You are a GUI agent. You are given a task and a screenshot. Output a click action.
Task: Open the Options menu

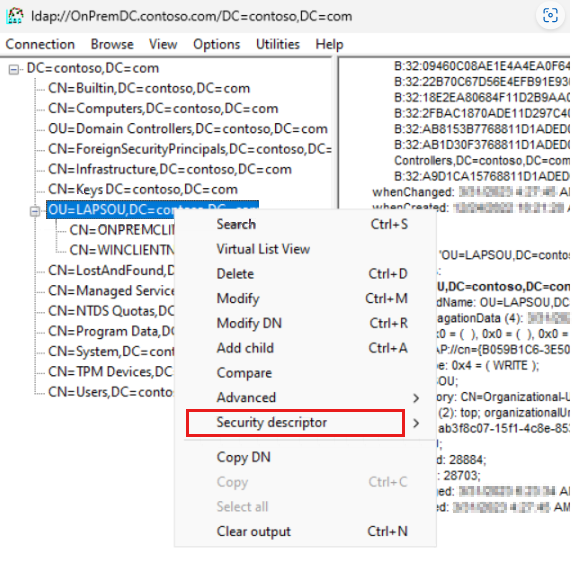coord(216,44)
